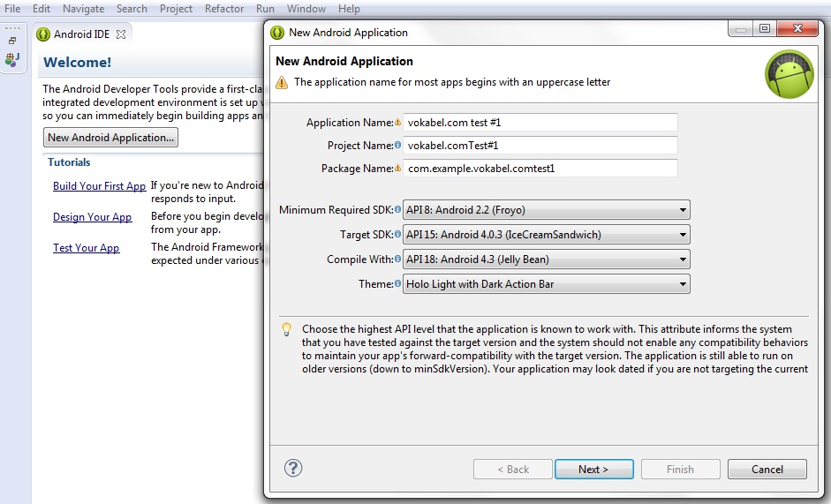Select the Android IDE tab
The image size is (831, 504).
(x=81, y=34)
